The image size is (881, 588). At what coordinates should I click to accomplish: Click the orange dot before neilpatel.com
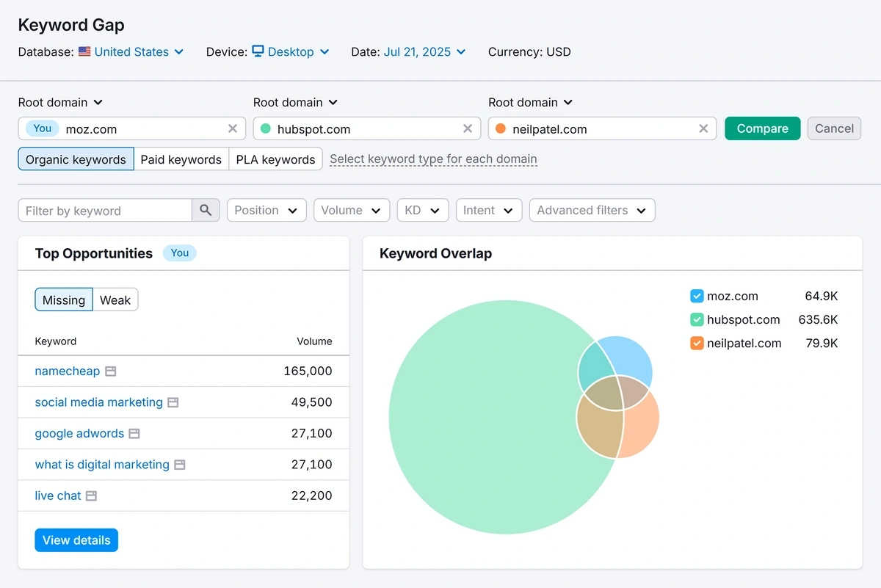501,128
